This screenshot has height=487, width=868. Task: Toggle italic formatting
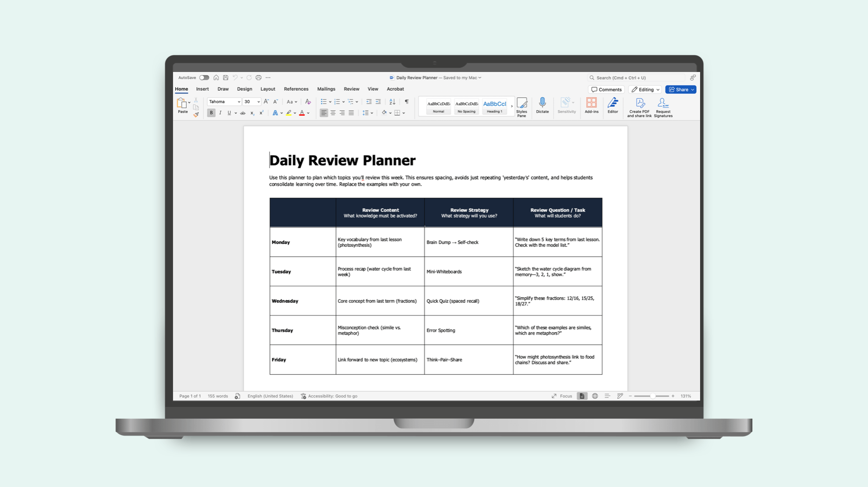[220, 113]
